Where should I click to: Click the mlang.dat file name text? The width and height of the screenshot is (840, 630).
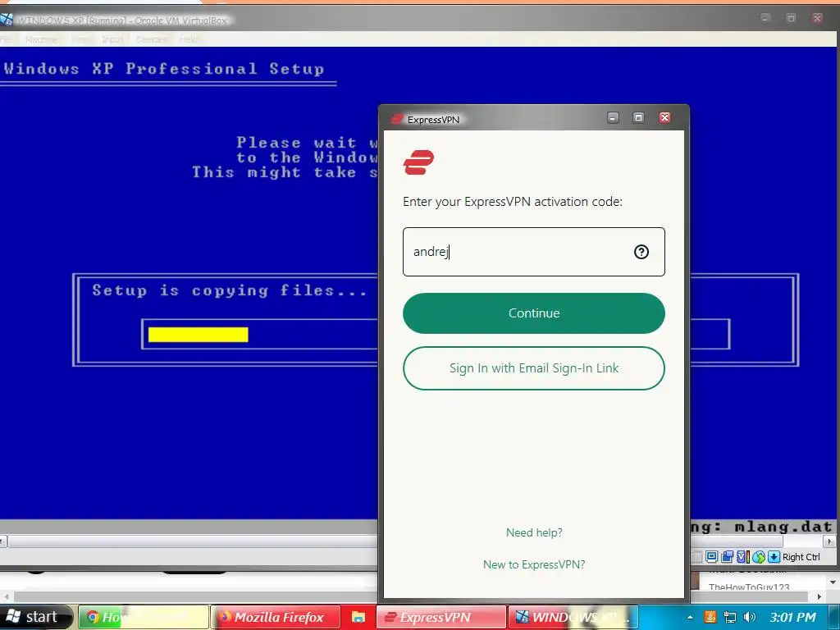pyautogui.click(x=783, y=527)
